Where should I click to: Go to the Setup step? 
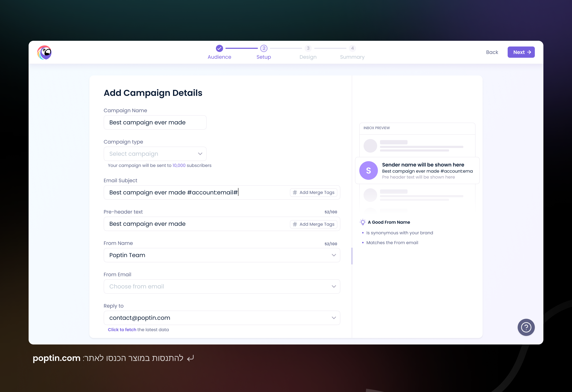pos(264,57)
